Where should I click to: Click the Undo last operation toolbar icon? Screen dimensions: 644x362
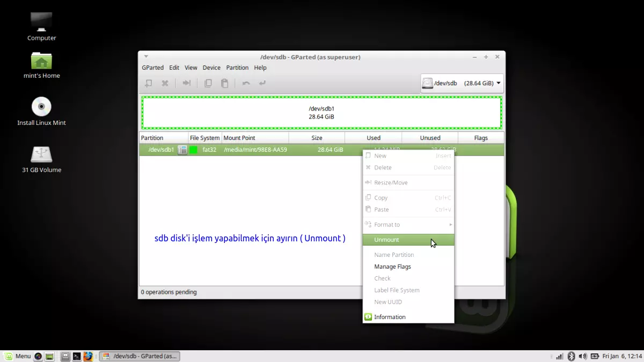[245, 83]
